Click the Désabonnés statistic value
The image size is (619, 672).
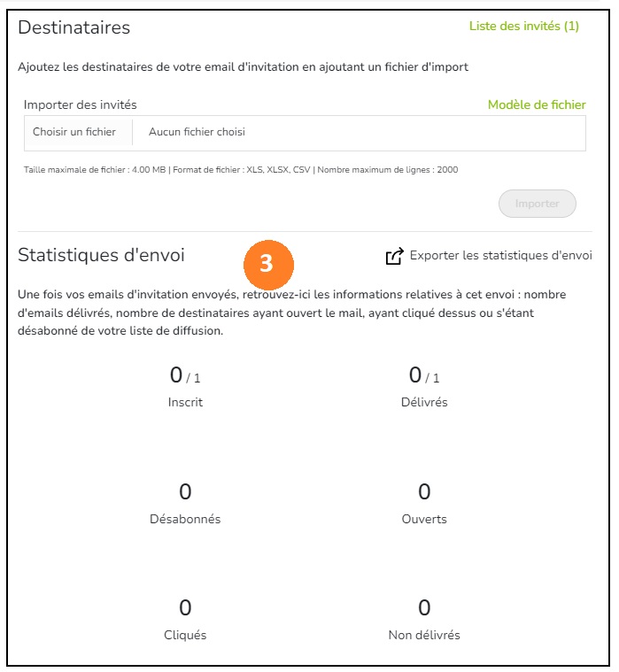pos(185,491)
